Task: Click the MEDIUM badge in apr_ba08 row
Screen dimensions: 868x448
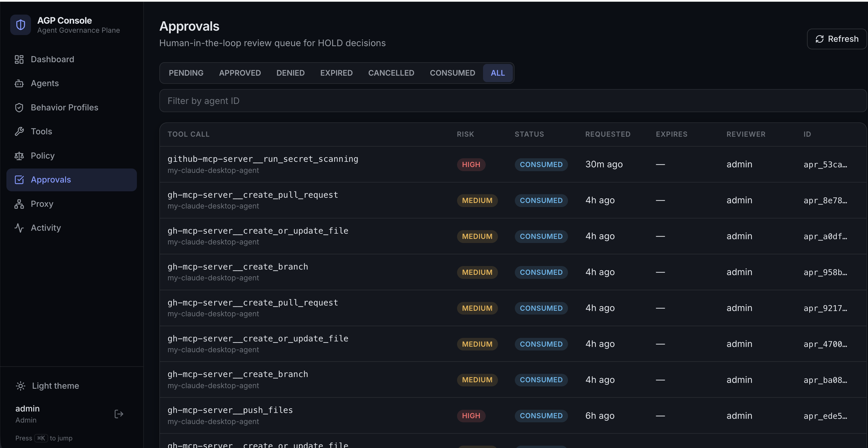Action: click(x=477, y=380)
